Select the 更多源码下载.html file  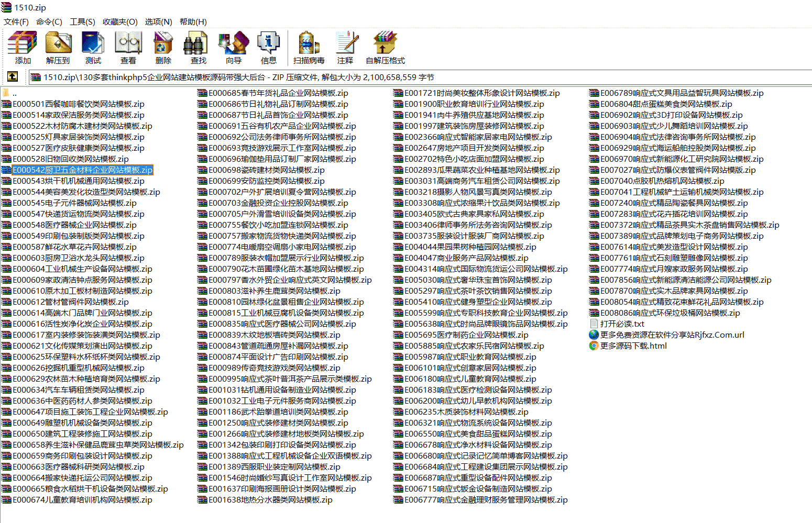click(x=633, y=346)
